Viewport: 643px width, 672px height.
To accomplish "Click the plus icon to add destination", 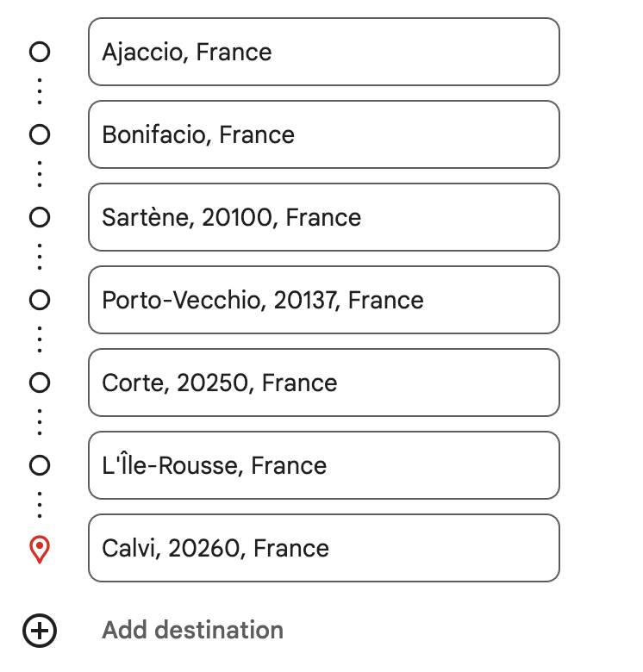I will coord(40,631).
